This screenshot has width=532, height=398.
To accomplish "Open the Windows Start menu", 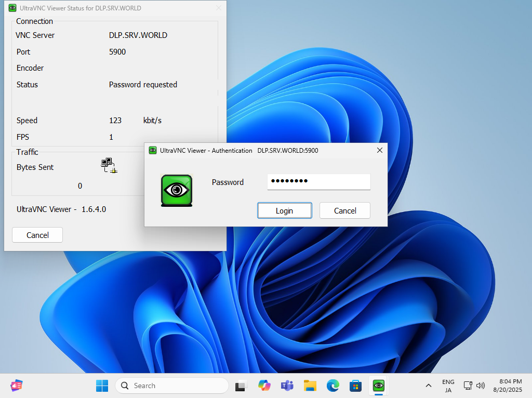I will pyautogui.click(x=102, y=386).
